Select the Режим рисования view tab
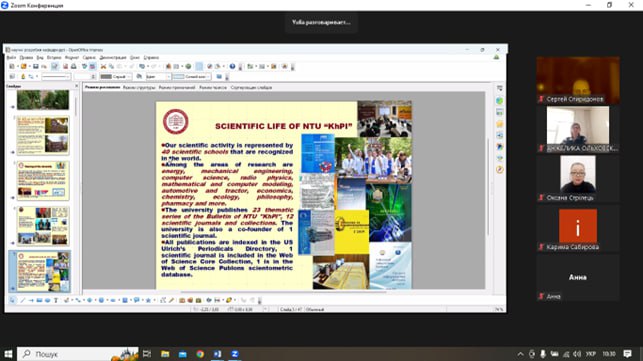Viewport: 643px width, 361px height. pyautogui.click(x=103, y=87)
